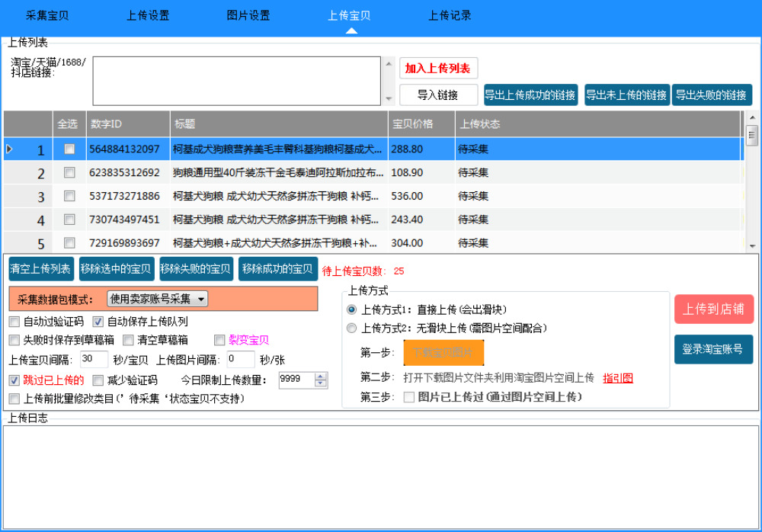The image size is (762, 532).
Task: Enable the 自动过验证码 checkbox
Action: (x=14, y=322)
